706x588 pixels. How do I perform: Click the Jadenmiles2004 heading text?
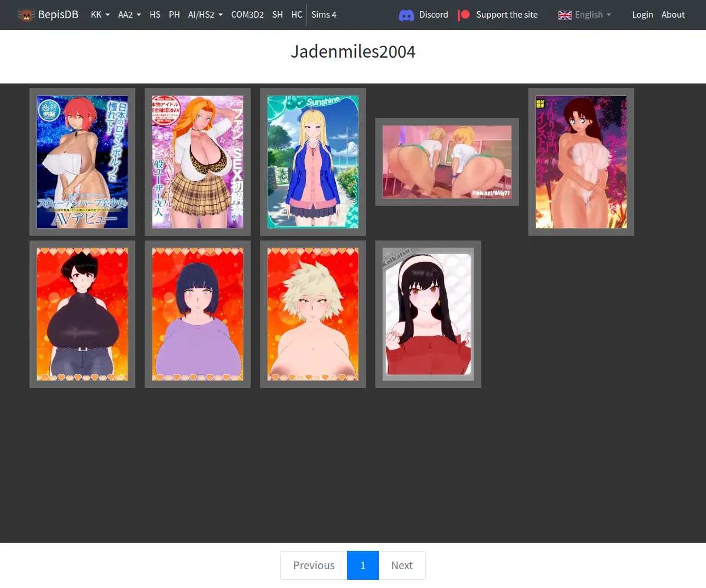[x=353, y=52]
